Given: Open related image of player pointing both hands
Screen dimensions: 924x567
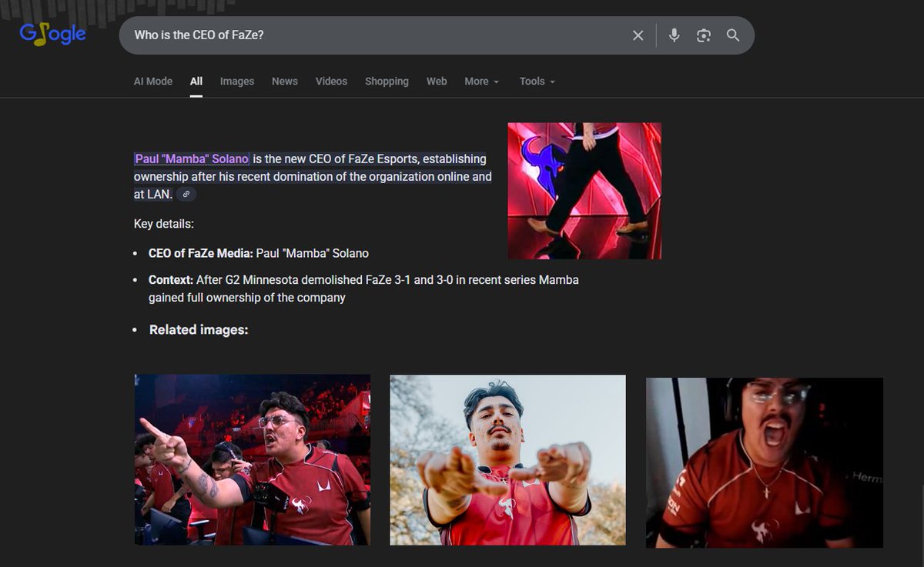Looking at the screenshot, I should tap(508, 460).
